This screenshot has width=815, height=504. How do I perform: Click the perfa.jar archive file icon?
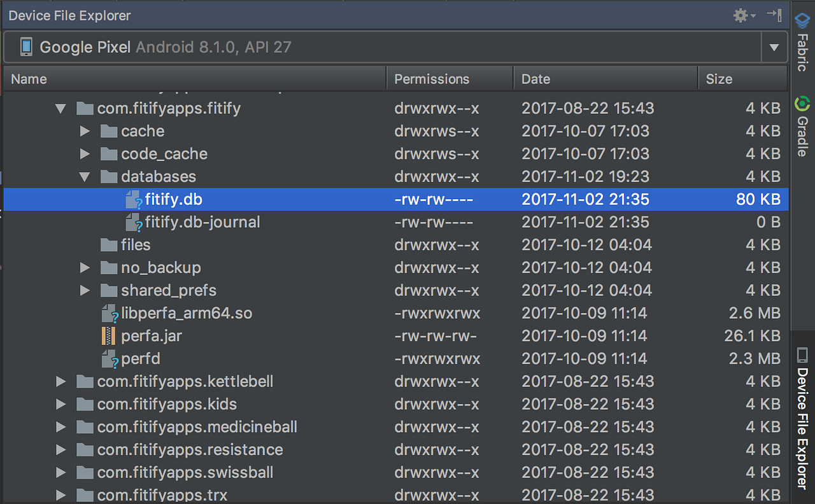pos(108,336)
